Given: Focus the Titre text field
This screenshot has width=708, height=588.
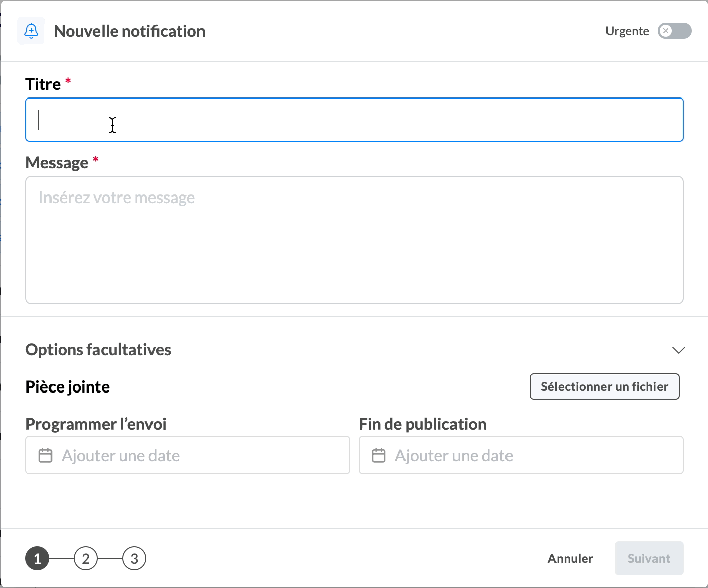Looking at the screenshot, I should (353, 120).
